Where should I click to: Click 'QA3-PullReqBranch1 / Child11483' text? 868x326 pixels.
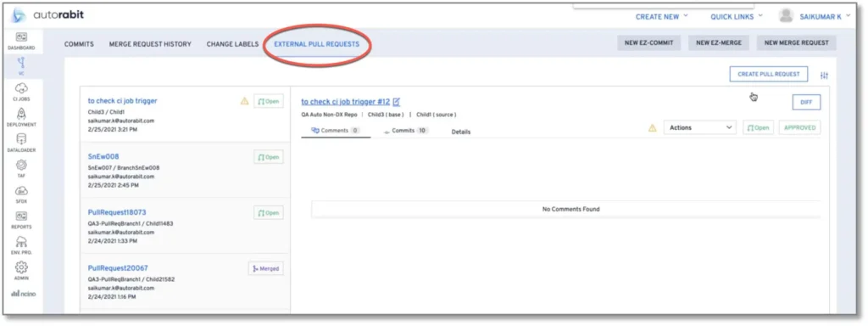(131, 223)
